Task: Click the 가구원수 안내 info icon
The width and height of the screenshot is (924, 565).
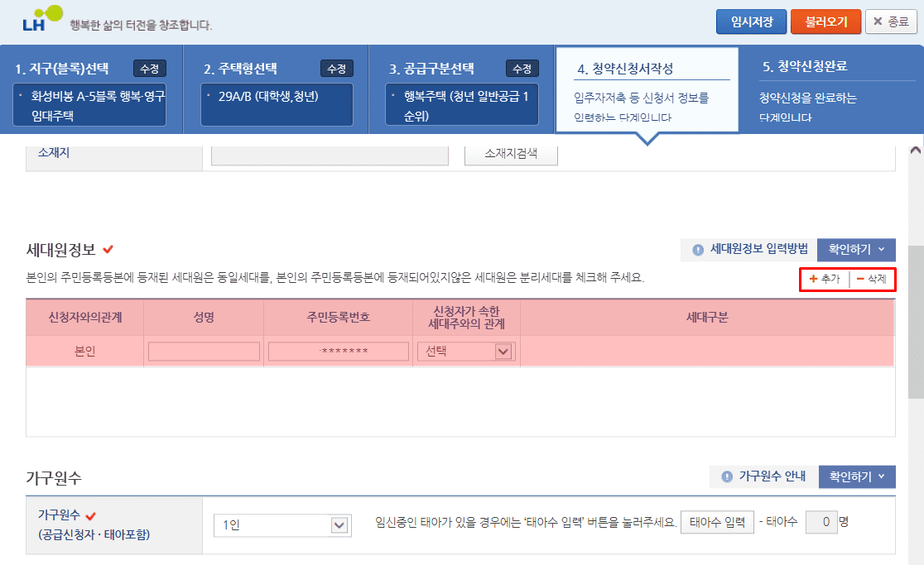Action: coord(727,476)
